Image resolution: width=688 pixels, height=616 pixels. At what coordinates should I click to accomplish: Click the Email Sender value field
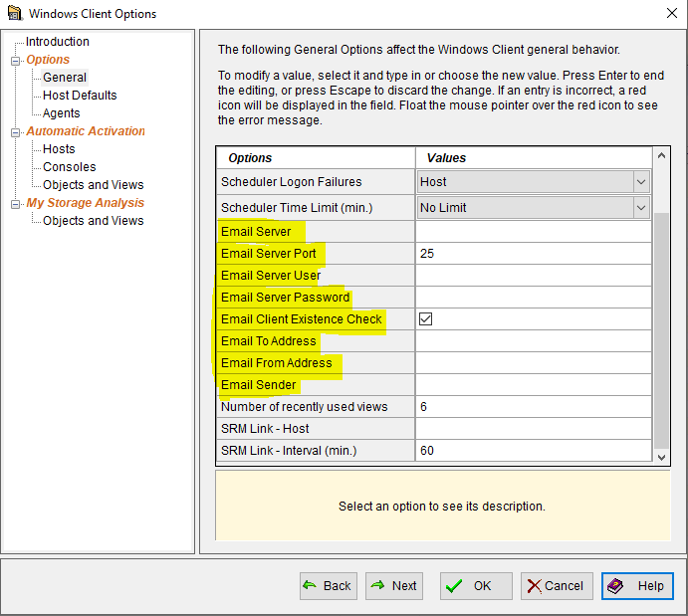[533, 385]
